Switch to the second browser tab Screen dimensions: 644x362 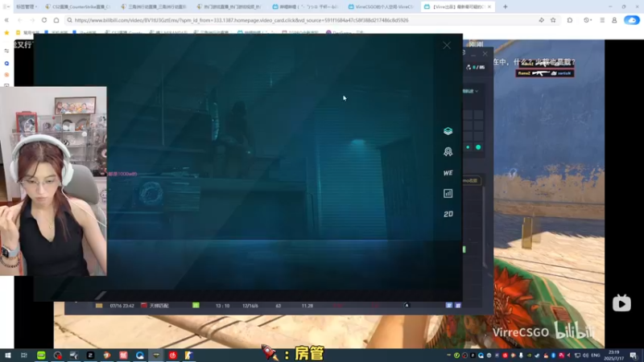154,6
